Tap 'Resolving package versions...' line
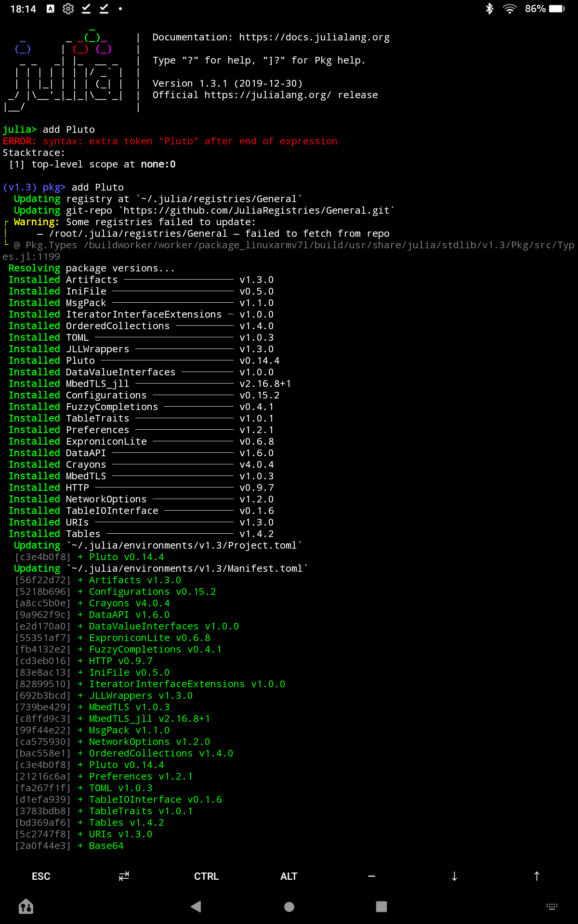 pos(92,268)
